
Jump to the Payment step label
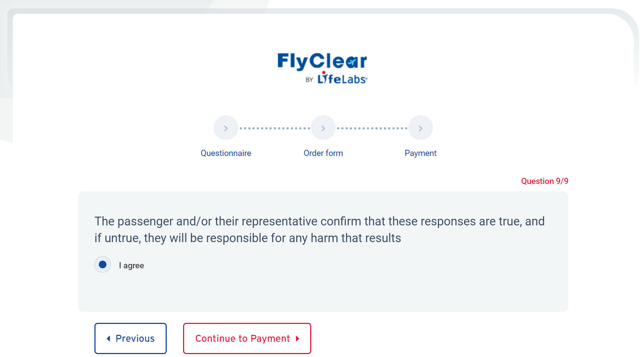tap(420, 153)
